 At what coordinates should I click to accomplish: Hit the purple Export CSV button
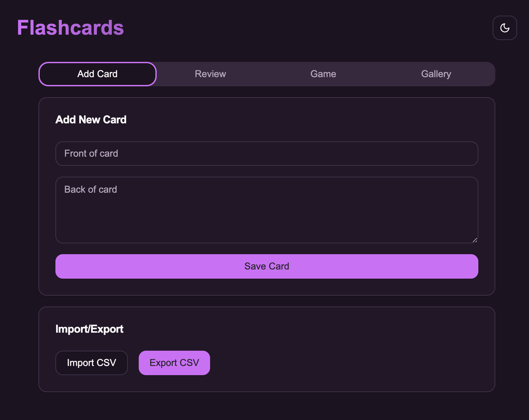point(174,363)
